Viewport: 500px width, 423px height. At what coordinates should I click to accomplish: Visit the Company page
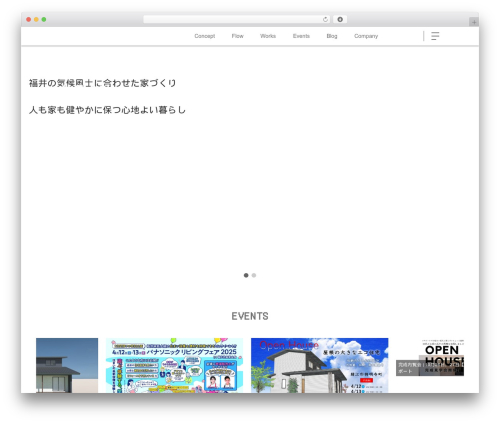pos(366,36)
